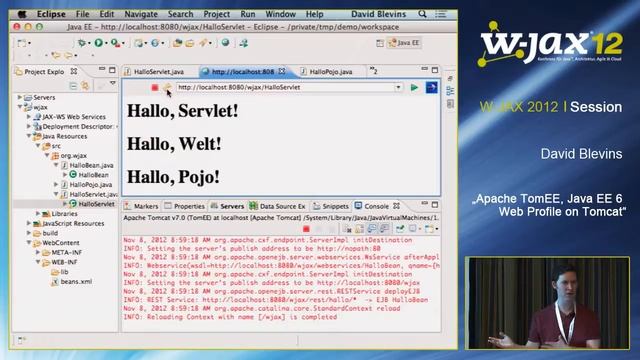
Task: Click the Open Web Browser globe icon
Action: click(x=225, y=42)
